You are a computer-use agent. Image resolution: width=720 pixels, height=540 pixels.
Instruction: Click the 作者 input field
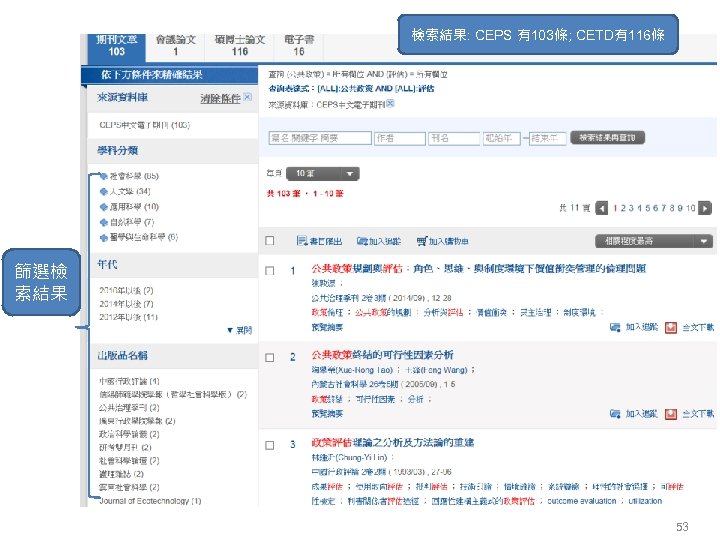[x=400, y=138]
